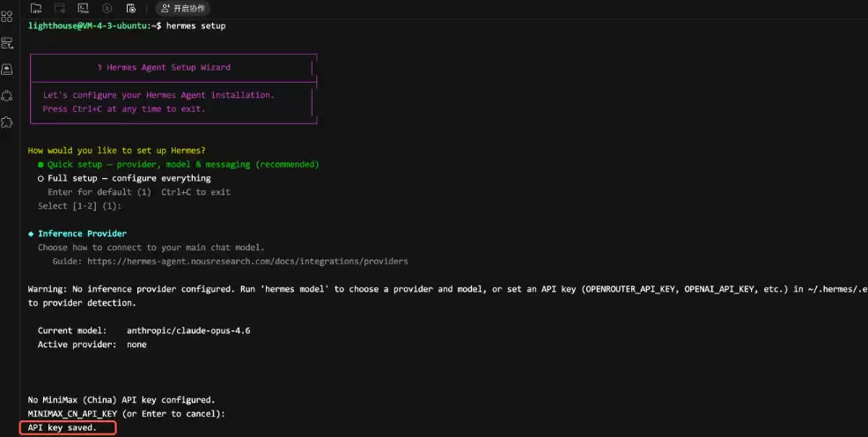
Task: Click the Select [1-2] prompt line
Action: pos(80,206)
